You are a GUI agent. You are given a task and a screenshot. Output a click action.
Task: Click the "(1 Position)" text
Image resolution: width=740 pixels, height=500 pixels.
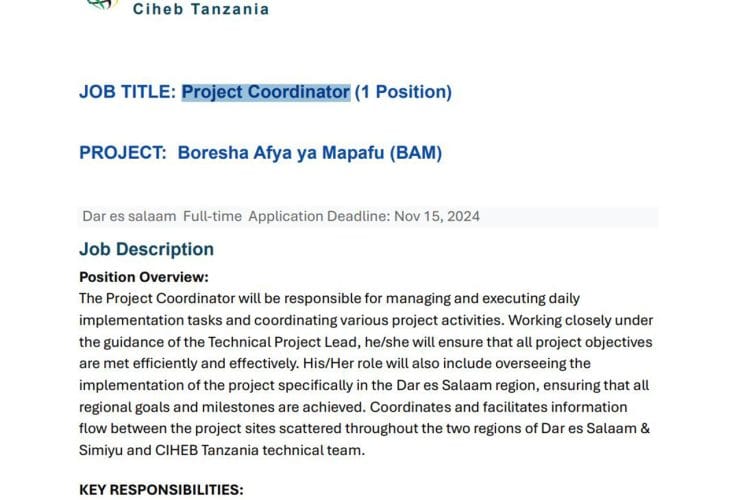pyautogui.click(x=403, y=92)
